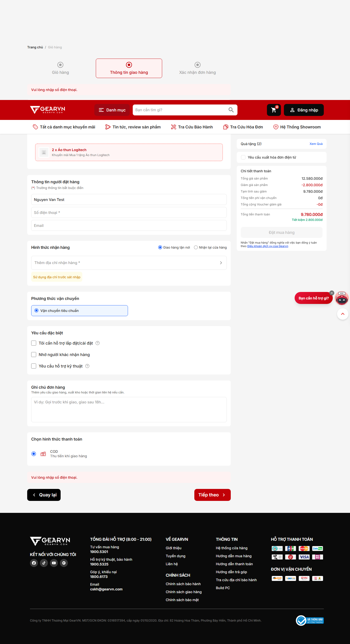Open Điều khoản dịch vụ của Gearvn link
This screenshot has width=350, height=644.
click(268, 246)
